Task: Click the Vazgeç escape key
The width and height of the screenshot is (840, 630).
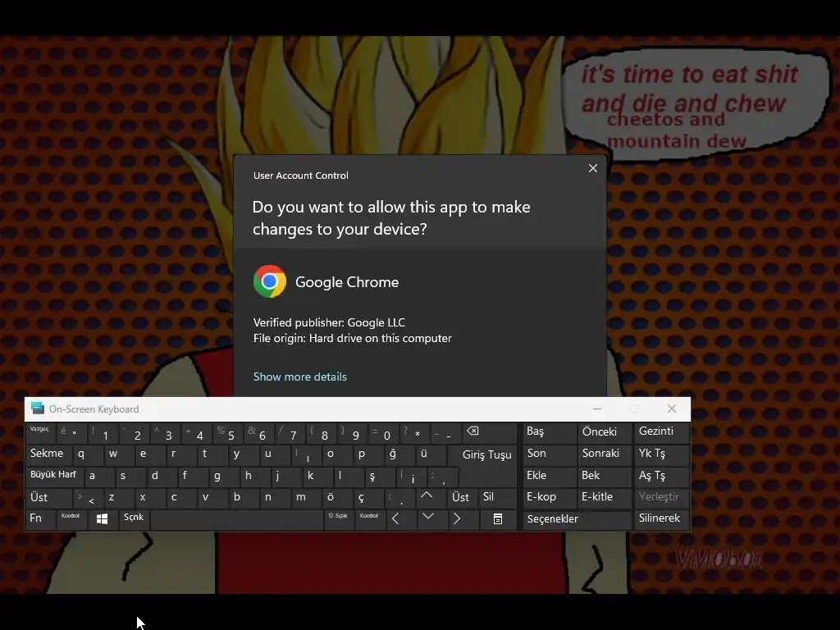Action: point(41,431)
